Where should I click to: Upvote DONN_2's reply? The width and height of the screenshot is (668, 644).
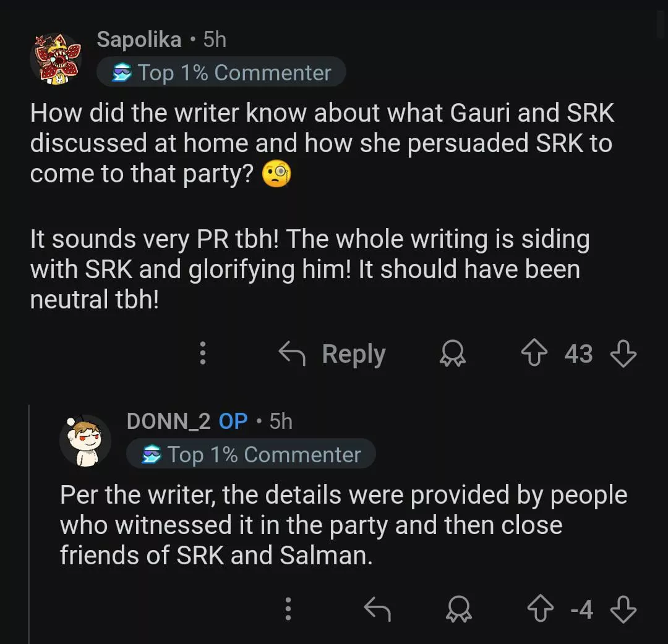(x=539, y=610)
